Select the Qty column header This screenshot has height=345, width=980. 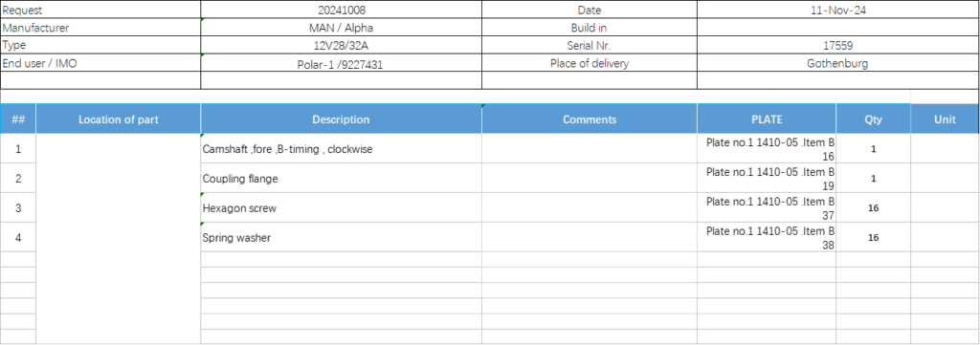point(873,119)
